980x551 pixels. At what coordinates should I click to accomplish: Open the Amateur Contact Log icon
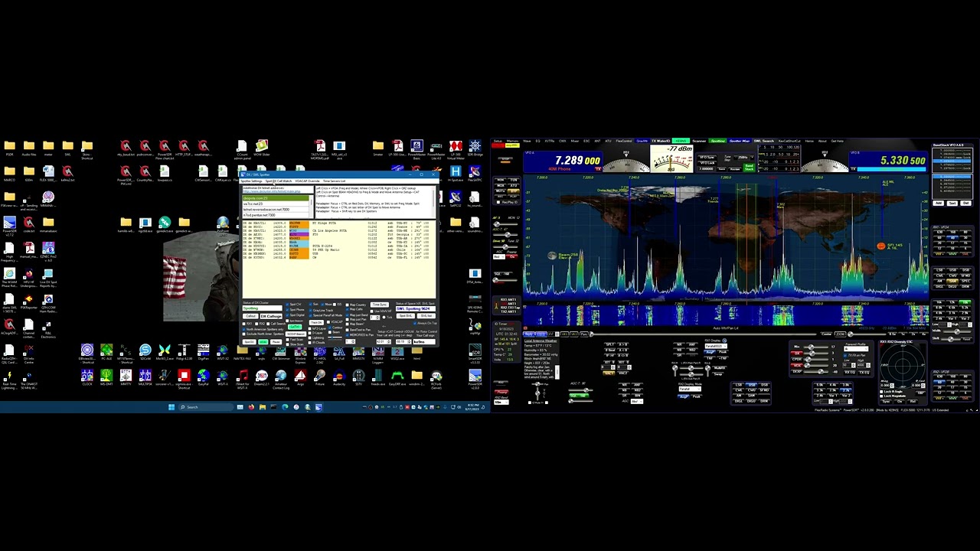281,379
